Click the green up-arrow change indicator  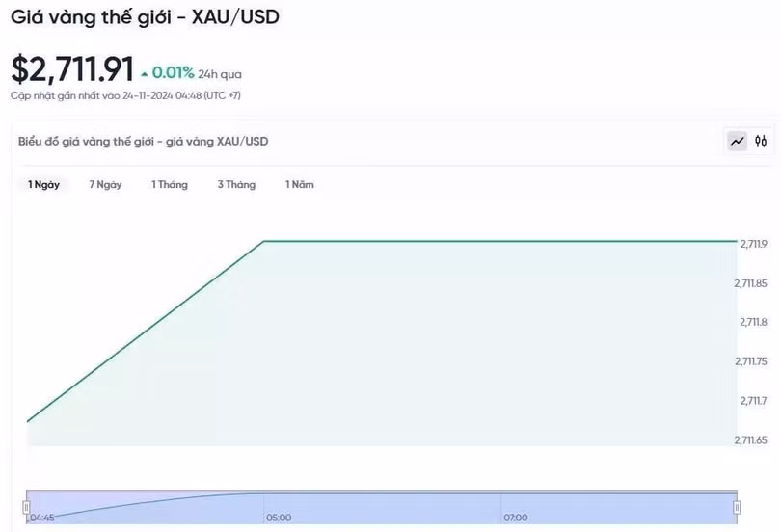pos(145,73)
